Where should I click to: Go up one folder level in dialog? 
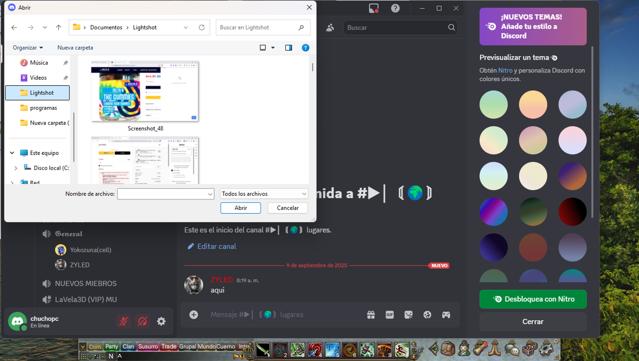pyautogui.click(x=59, y=27)
